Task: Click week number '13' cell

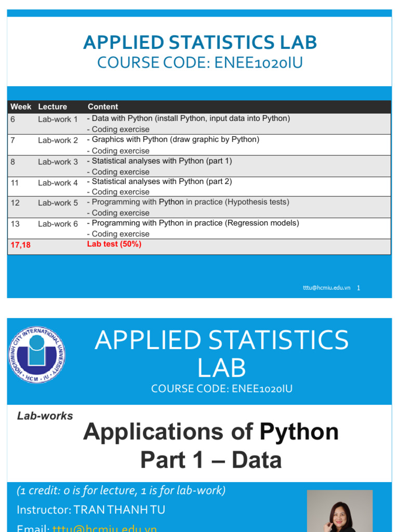Action: 15,224
